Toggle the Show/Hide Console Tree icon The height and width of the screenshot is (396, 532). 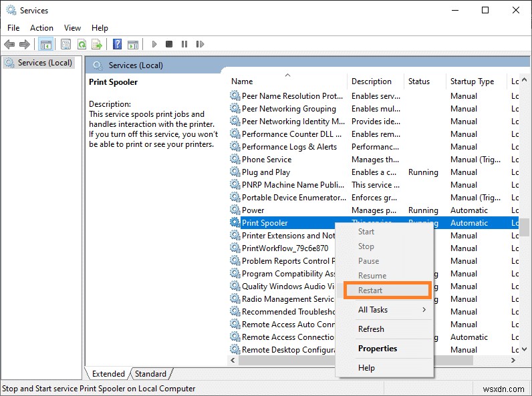pos(45,44)
